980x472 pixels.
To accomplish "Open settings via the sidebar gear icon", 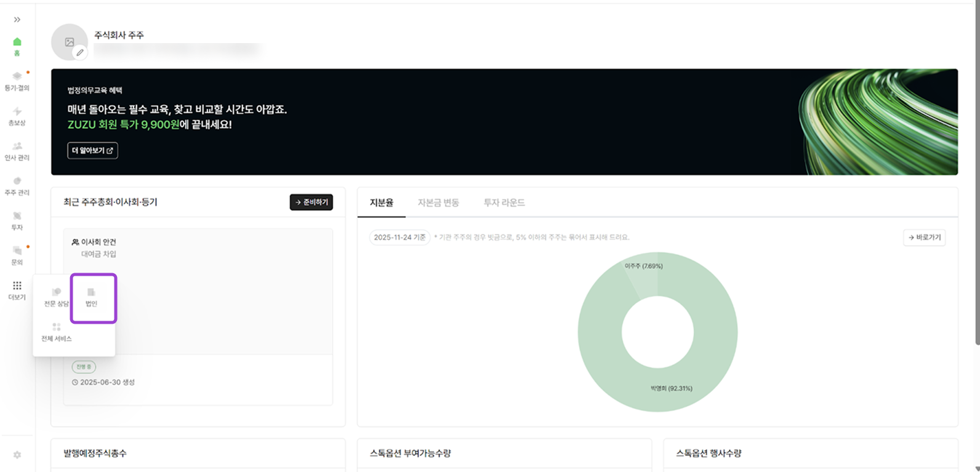I will [x=17, y=455].
